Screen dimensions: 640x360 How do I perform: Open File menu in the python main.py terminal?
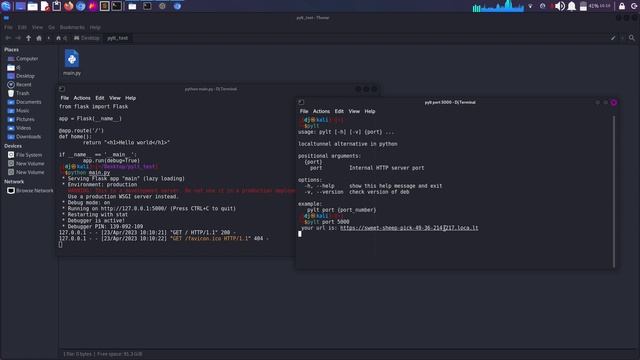click(x=64, y=98)
